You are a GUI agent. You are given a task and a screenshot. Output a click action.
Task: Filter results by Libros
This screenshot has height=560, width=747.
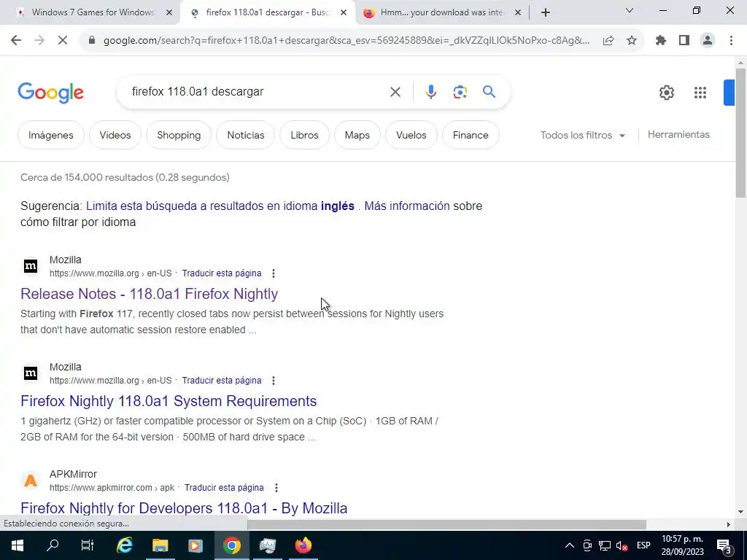(304, 135)
